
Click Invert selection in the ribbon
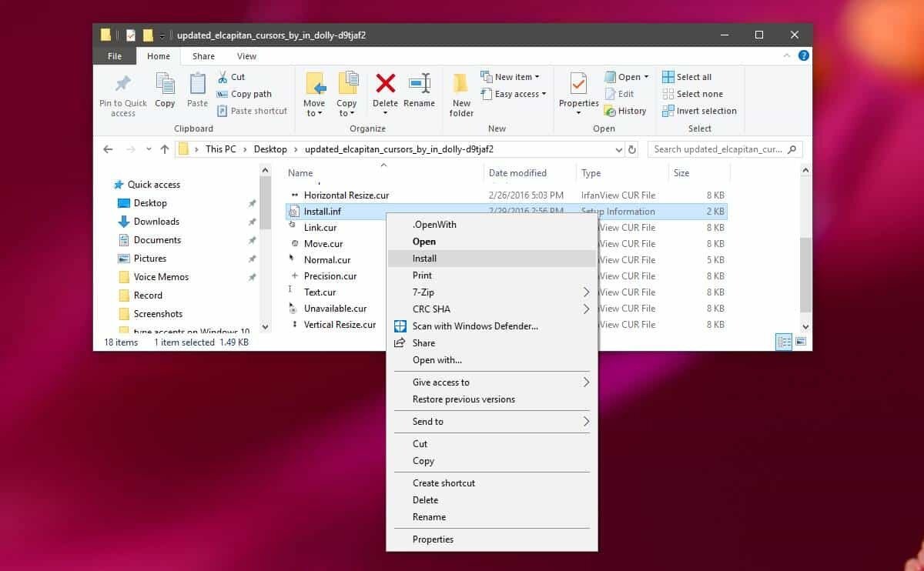705,111
